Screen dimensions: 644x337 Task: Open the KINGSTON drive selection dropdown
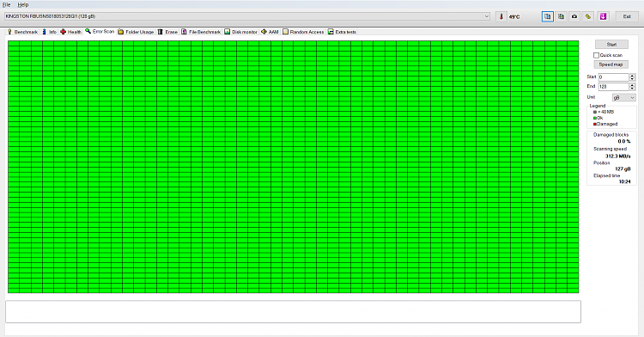(246, 16)
